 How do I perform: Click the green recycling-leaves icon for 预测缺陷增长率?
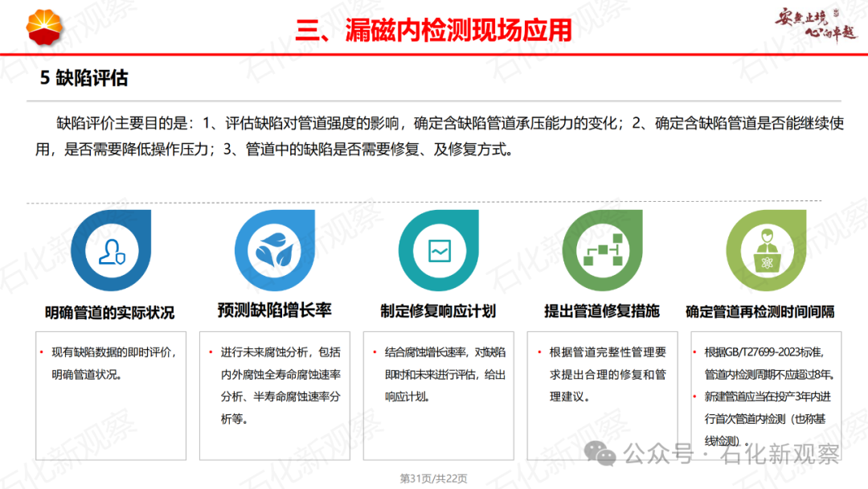click(274, 250)
